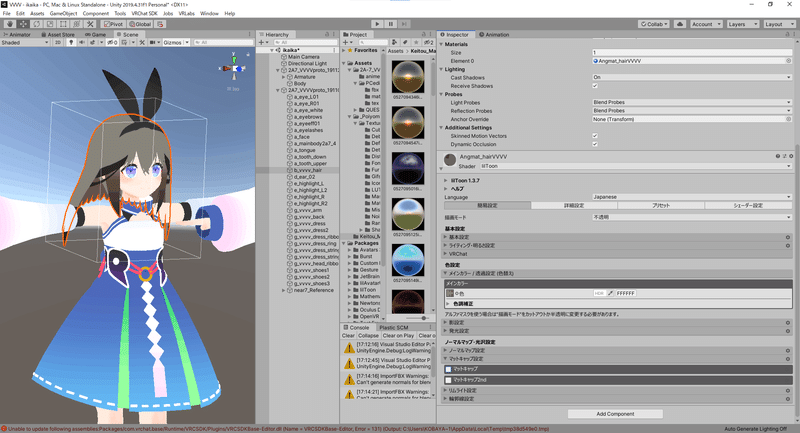Click the color eyedropper icon
The height and width of the screenshot is (433, 800).
(x=610, y=293)
